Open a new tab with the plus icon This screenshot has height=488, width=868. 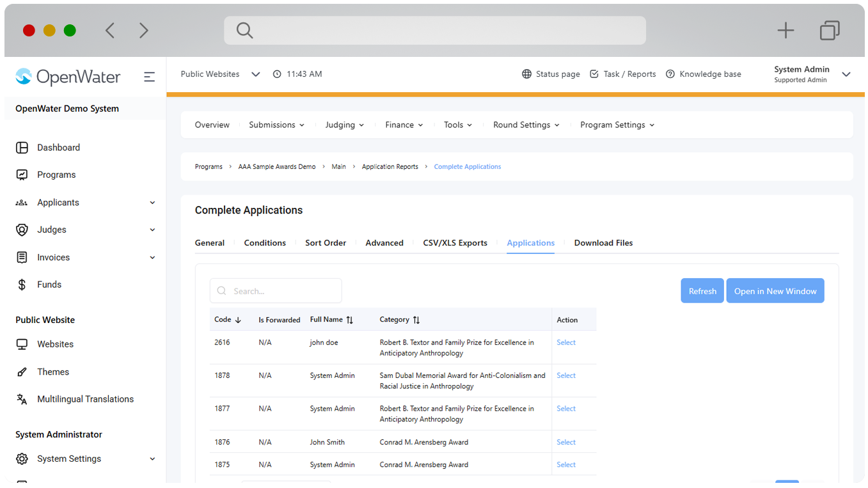[785, 30]
